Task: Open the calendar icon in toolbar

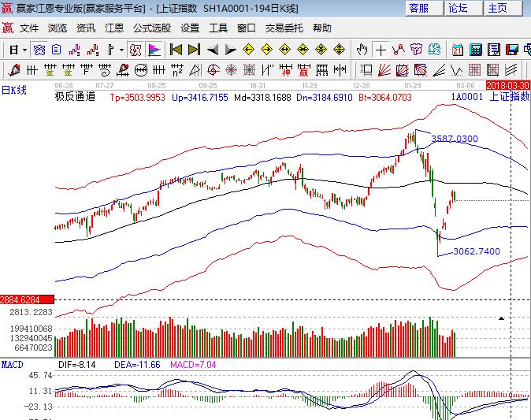Action: [x=458, y=50]
